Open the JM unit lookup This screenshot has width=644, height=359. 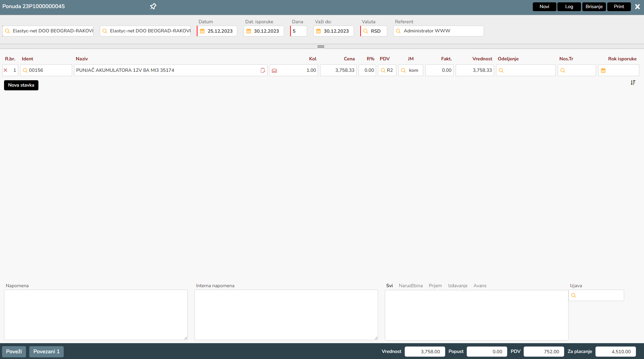[403, 70]
